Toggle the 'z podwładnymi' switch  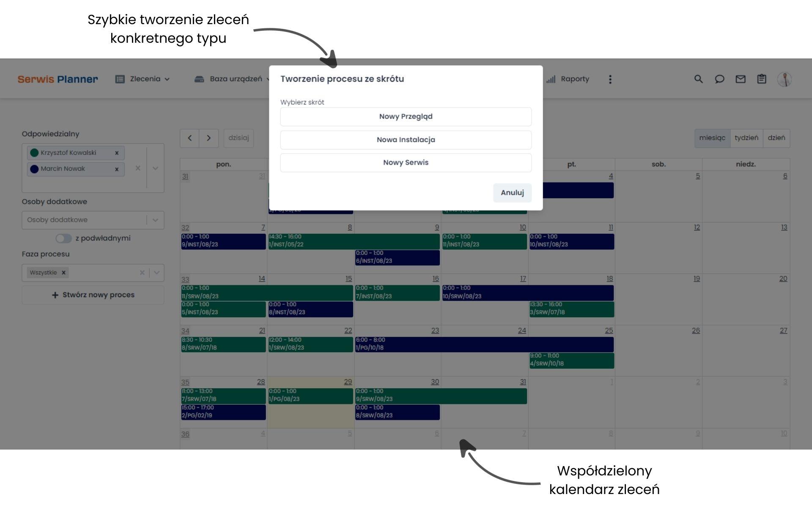[x=62, y=237]
